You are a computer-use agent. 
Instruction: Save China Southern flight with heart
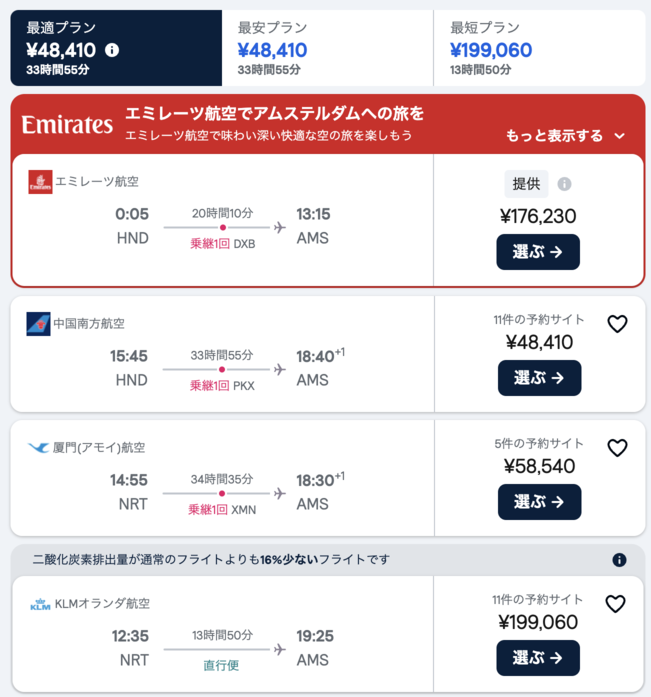[x=617, y=324]
